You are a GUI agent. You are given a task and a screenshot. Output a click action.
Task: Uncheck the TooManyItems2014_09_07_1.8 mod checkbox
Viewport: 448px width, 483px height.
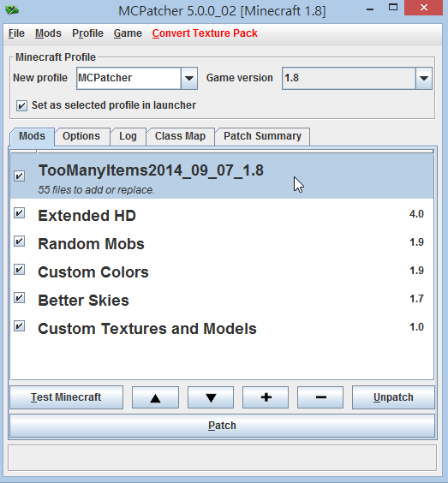[20, 176]
